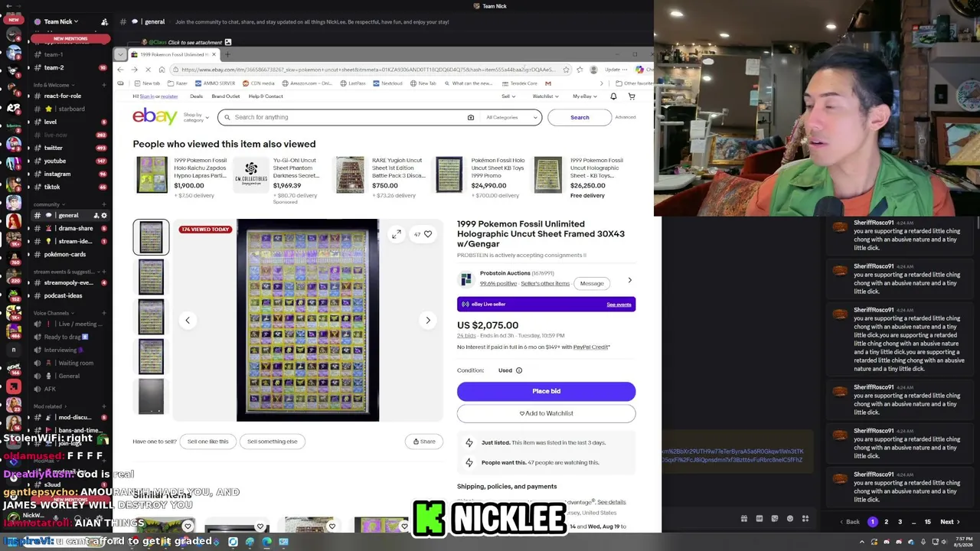Viewport: 980px width, 551px height.
Task: Open the Shop by category dropdown
Action: (195, 117)
